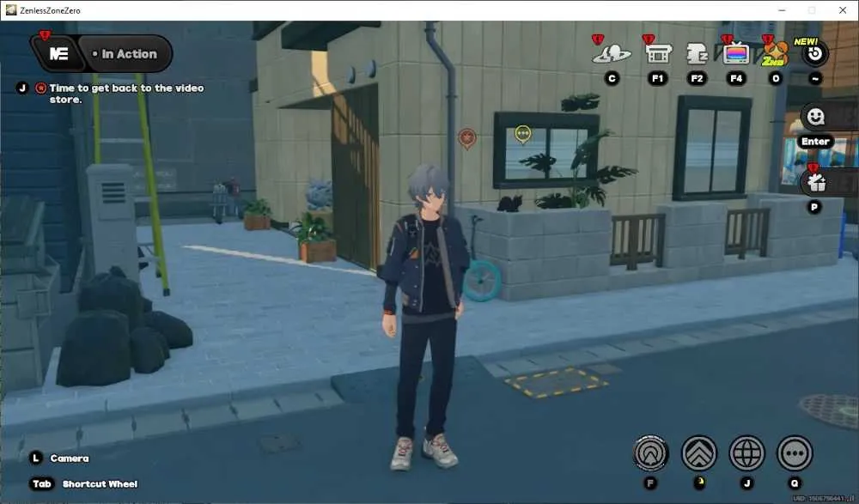The width and height of the screenshot is (859, 504).
Task: Click the F1 key hint badge
Action: click(x=658, y=78)
